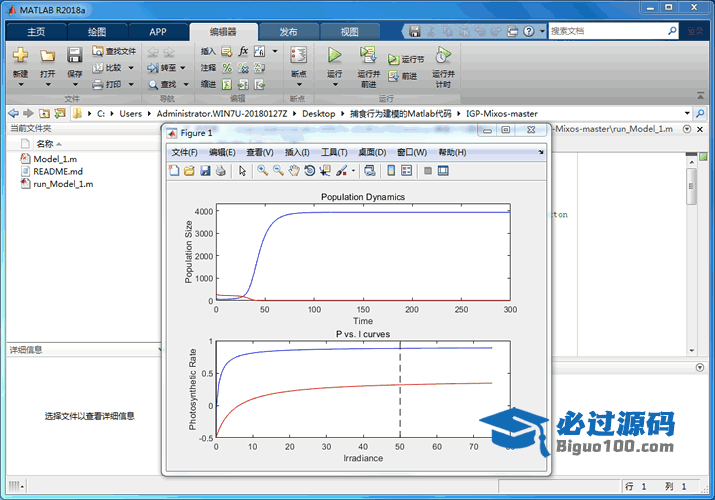Image resolution: width=715 pixels, height=500 pixels.
Task: Click the Go To (转至) icon
Action: tap(153, 68)
